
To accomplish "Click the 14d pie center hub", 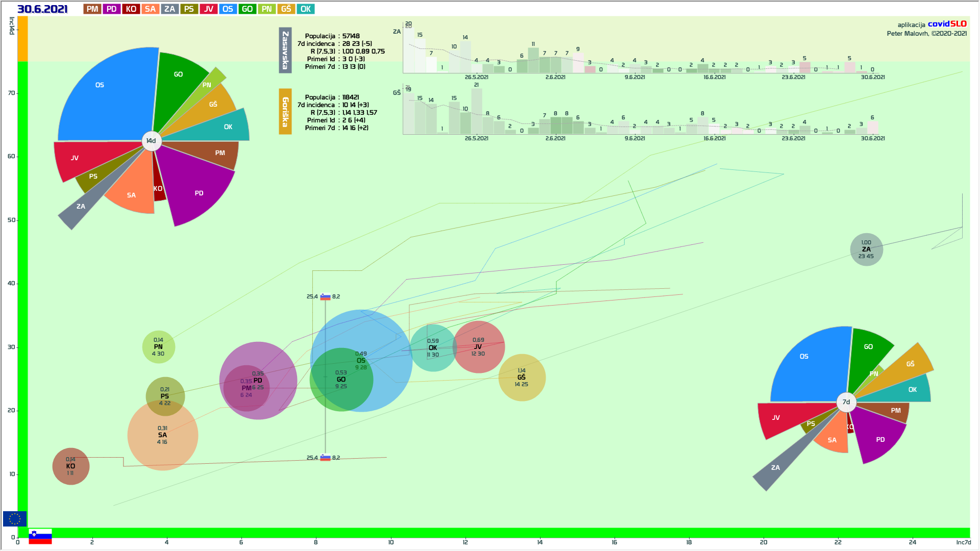I will pos(151,141).
